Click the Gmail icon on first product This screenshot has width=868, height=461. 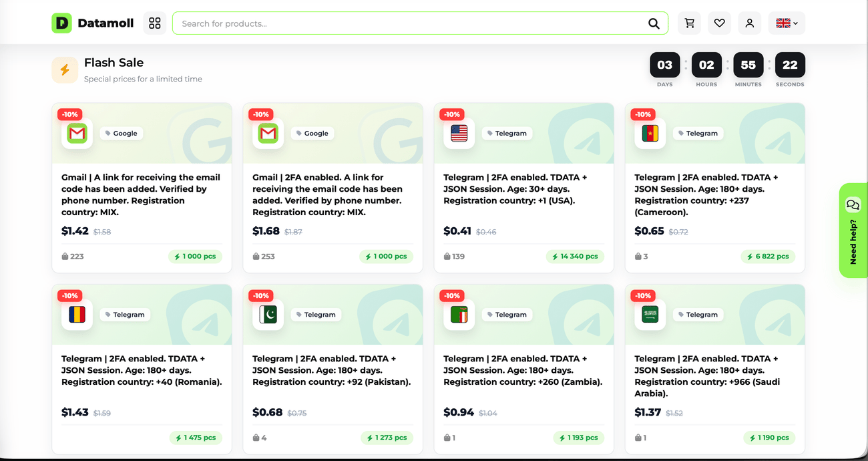77,134
